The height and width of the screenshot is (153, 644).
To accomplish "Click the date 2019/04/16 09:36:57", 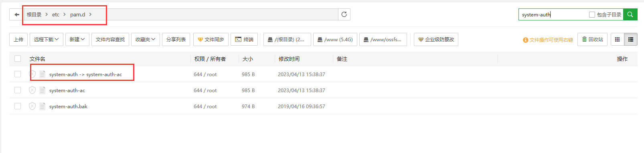I will coord(302,107).
